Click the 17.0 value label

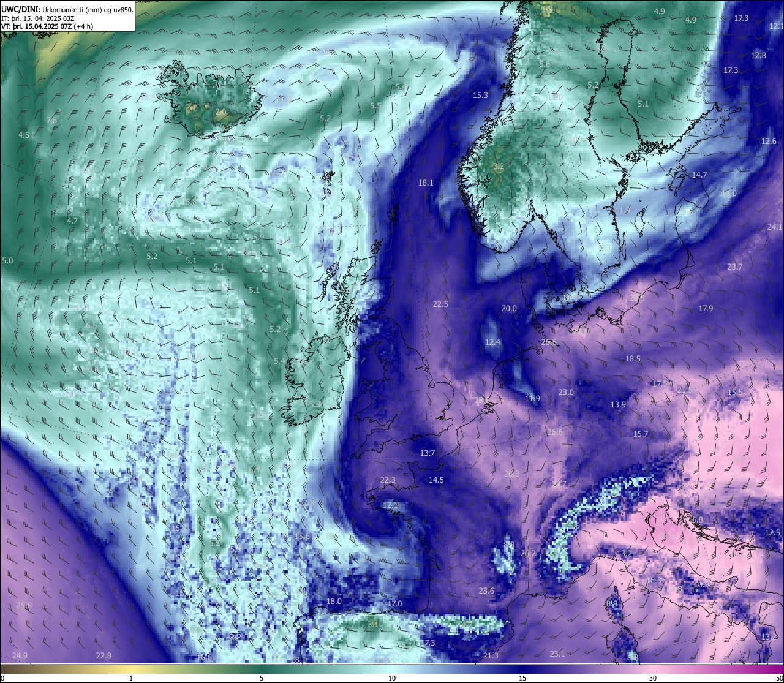[x=394, y=603]
